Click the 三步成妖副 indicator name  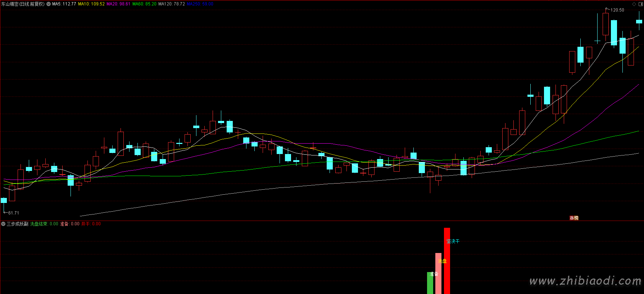[17, 224]
